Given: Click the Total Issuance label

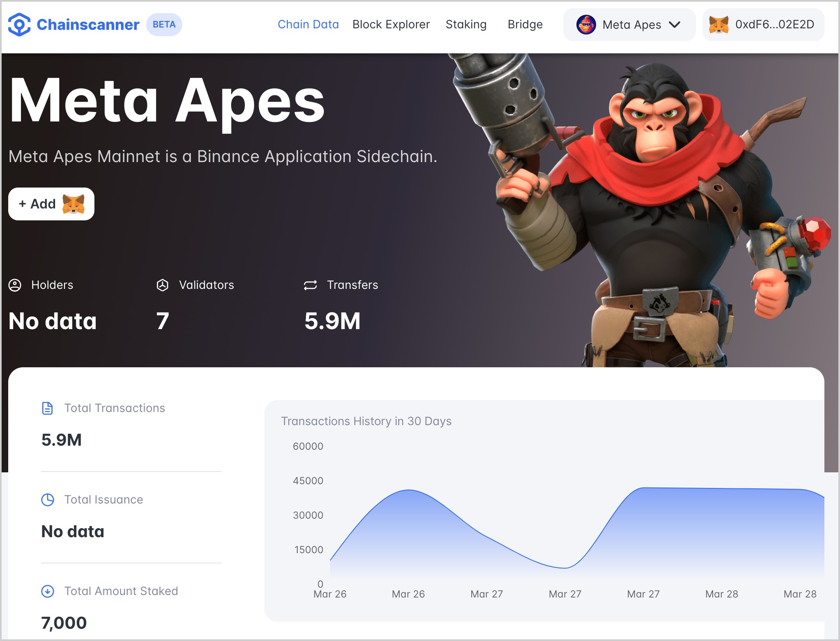Looking at the screenshot, I should (103, 500).
